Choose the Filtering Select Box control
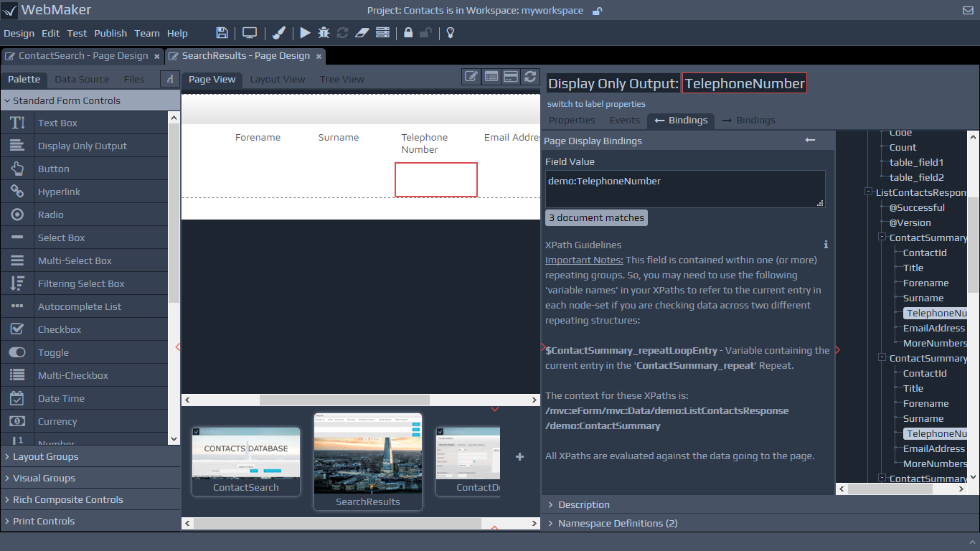 84,283
